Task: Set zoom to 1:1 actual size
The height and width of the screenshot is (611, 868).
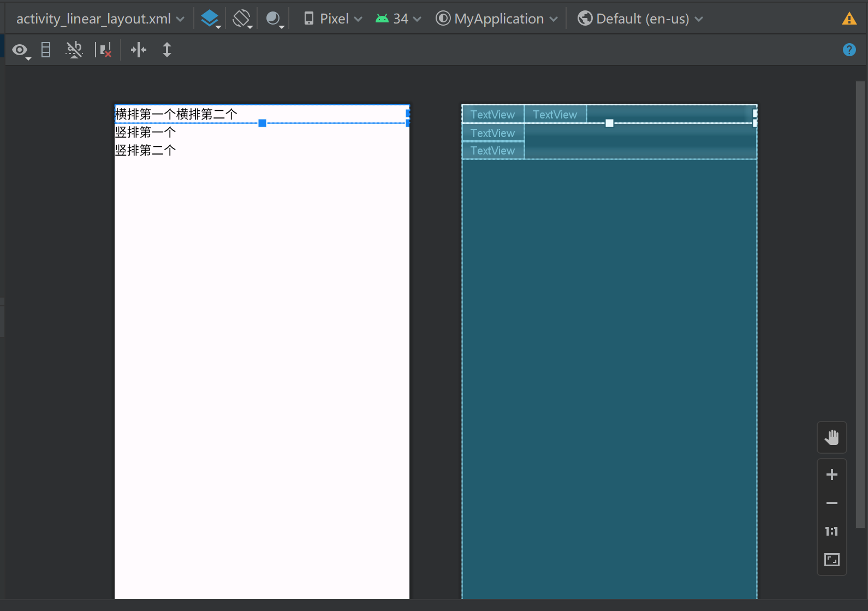Action: (x=831, y=531)
